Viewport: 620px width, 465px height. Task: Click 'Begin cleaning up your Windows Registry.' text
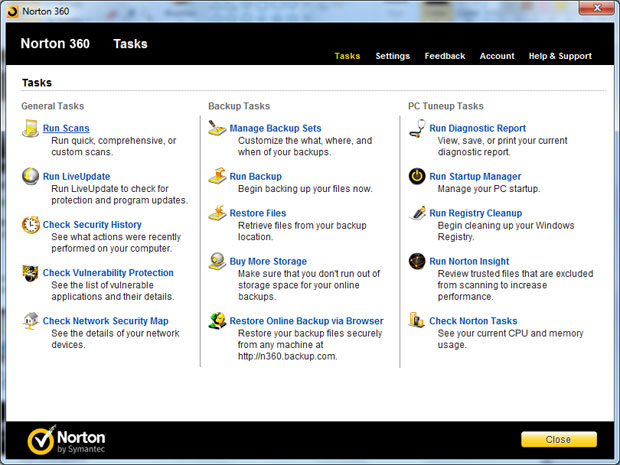click(x=506, y=231)
